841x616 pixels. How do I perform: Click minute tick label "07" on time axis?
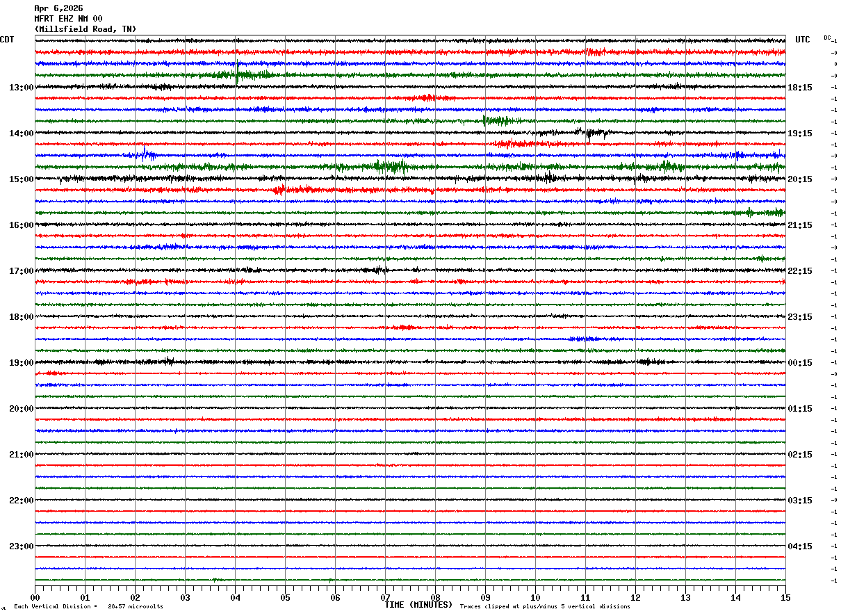tap(385, 597)
